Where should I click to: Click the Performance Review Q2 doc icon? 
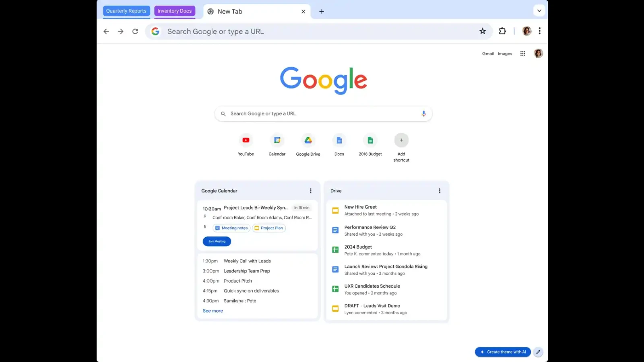click(335, 230)
